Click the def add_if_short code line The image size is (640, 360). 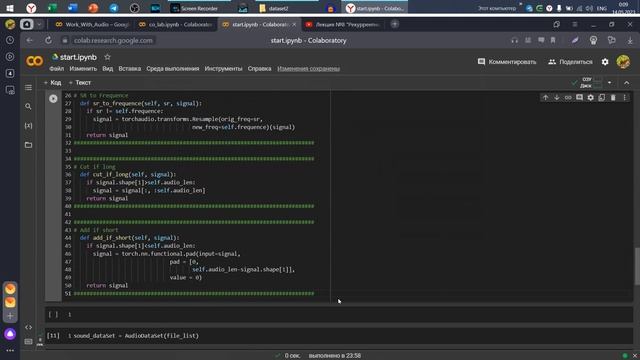130,238
